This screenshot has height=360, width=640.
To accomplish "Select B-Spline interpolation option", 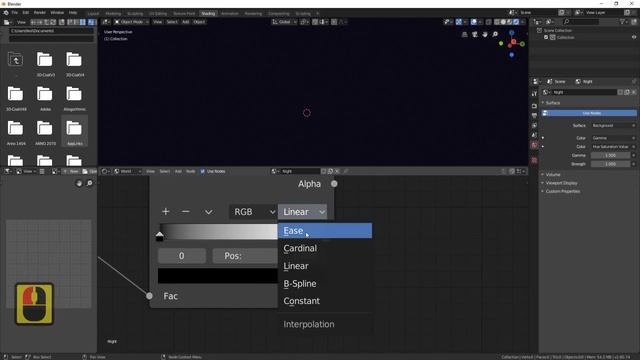I will click(325, 284).
